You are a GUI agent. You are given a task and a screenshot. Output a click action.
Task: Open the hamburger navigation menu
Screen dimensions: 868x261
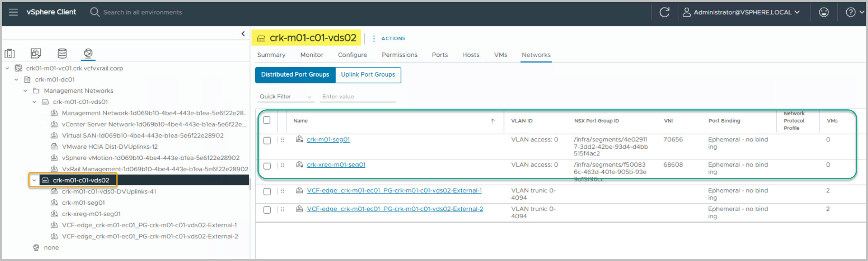[x=13, y=12]
